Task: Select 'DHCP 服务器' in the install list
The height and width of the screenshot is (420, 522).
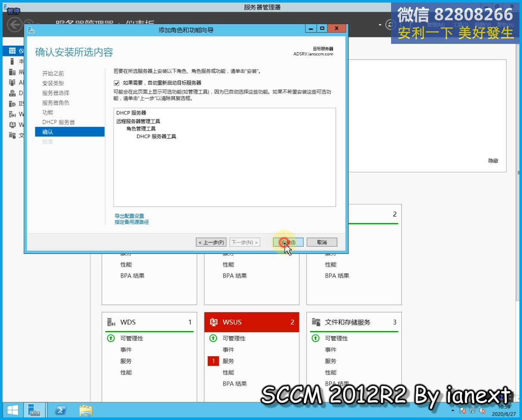Action: [x=131, y=113]
